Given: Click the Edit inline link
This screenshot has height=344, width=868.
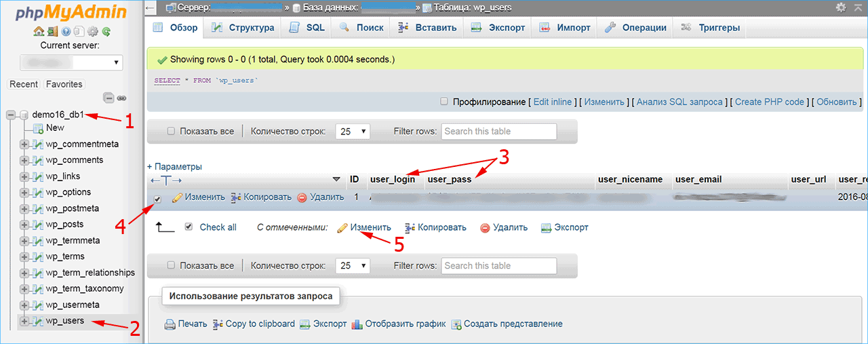Looking at the screenshot, I should coord(553,102).
